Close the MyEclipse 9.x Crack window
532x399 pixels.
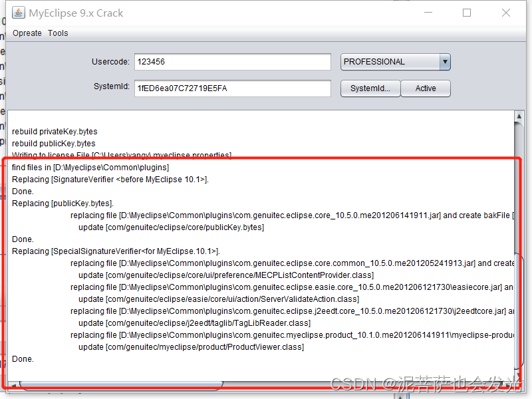point(506,13)
